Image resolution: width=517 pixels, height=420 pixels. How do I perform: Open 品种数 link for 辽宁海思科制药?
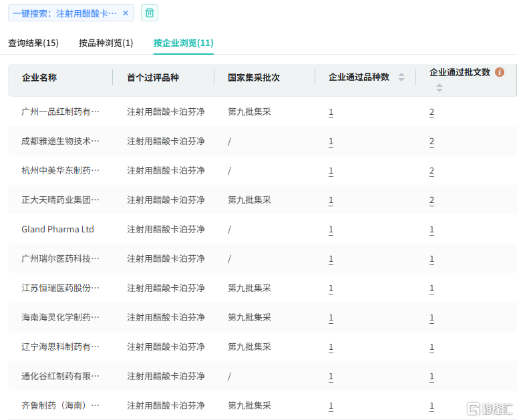pos(331,347)
